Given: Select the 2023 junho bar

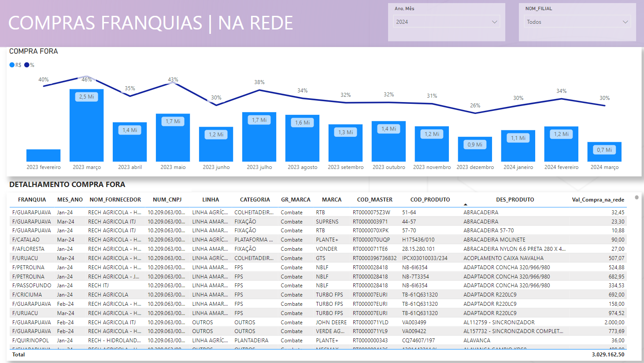Looking at the screenshot, I should (x=216, y=144).
